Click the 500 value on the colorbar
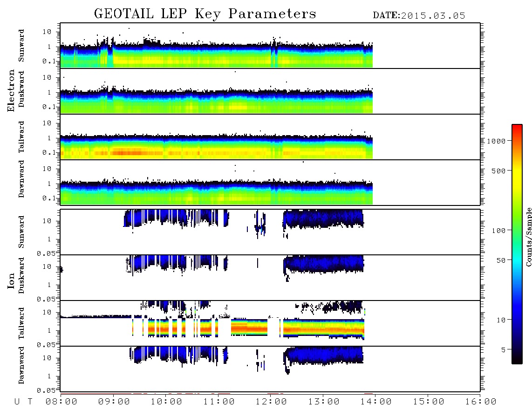This screenshot has height=410, width=532. [498, 171]
